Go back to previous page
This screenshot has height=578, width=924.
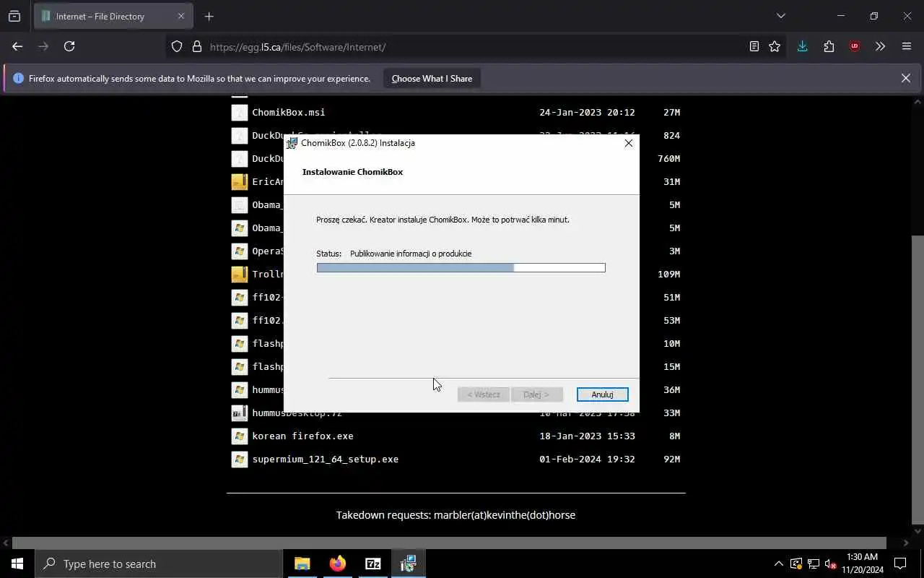(x=17, y=46)
